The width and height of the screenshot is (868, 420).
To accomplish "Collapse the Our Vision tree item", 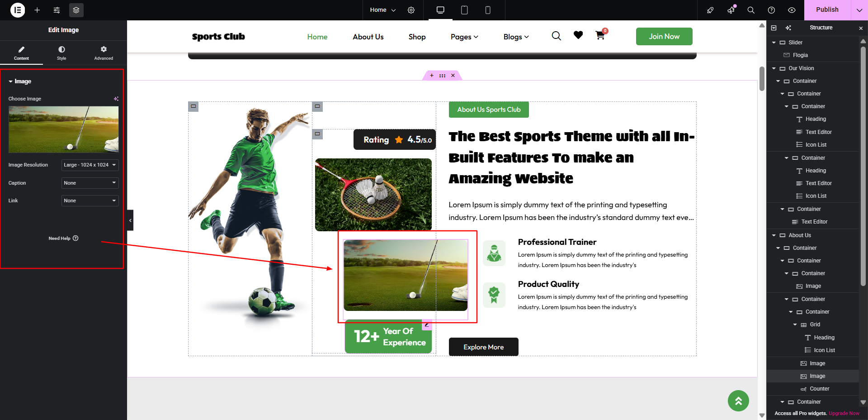I will coord(774,68).
